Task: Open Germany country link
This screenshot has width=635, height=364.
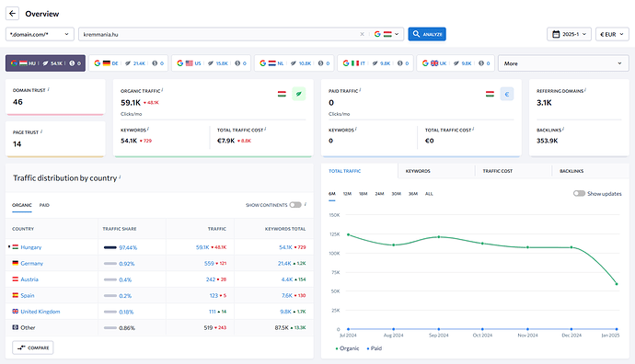Action: click(31, 263)
